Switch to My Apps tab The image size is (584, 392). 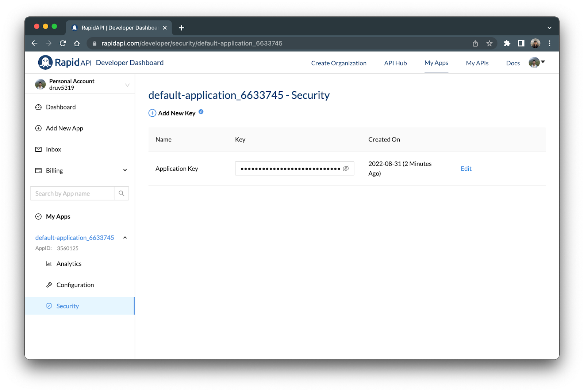point(436,63)
